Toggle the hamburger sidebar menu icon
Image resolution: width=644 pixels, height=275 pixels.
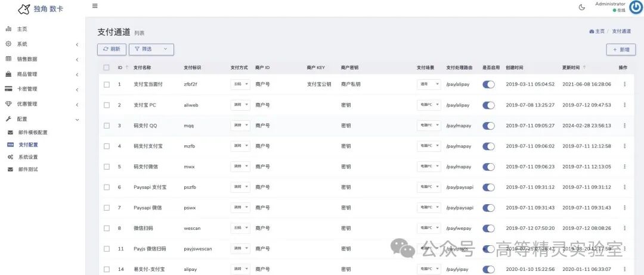point(95,6)
